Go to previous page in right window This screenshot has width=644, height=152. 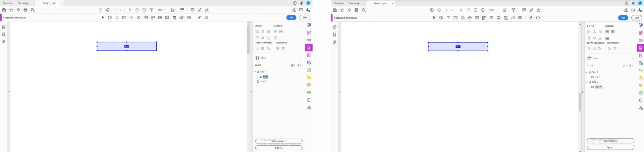pyautogui.click(x=432, y=10)
